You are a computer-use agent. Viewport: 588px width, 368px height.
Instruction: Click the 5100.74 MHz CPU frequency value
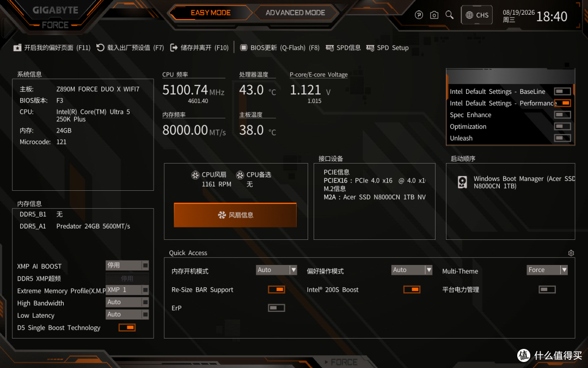pyautogui.click(x=193, y=90)
